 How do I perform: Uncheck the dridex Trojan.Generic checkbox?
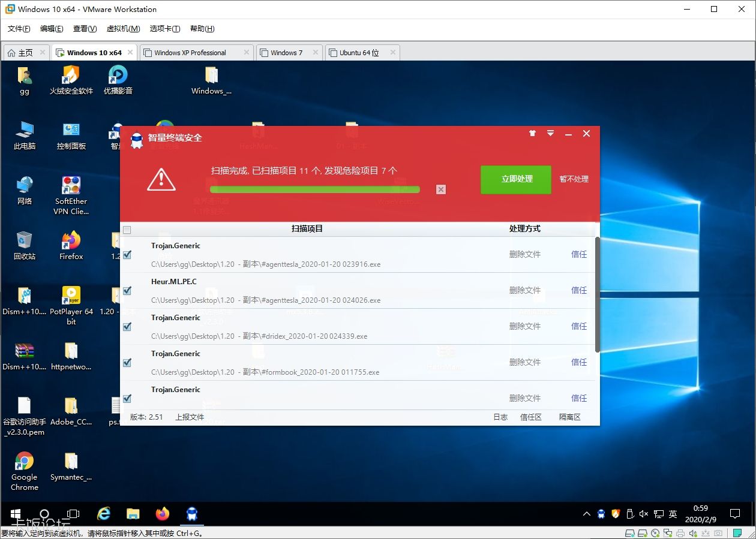click(127, 327)
